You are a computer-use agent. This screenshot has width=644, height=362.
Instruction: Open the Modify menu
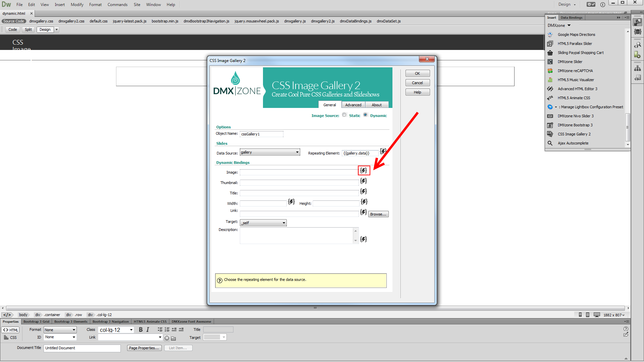(77, 5)
